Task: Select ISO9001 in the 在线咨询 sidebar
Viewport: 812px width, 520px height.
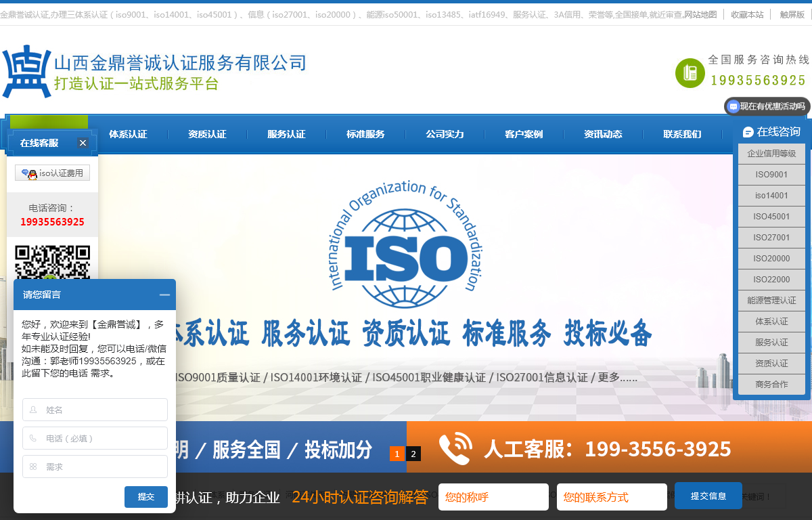Action: click(x=771, y=175)
